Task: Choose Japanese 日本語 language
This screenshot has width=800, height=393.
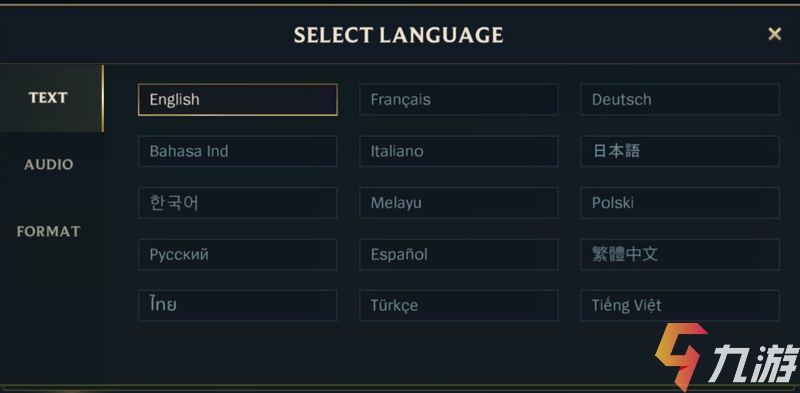Action: coord(680,151)
